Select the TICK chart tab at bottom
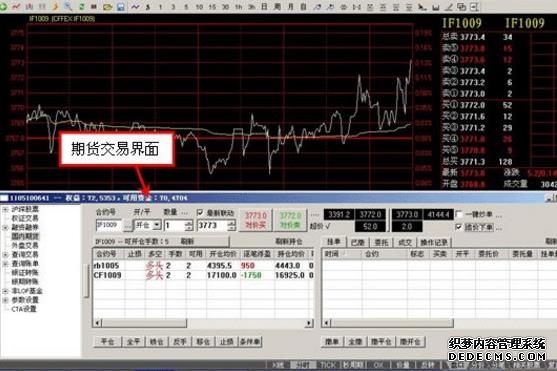This screenshot has height=371, width=557. coord(329,365)
